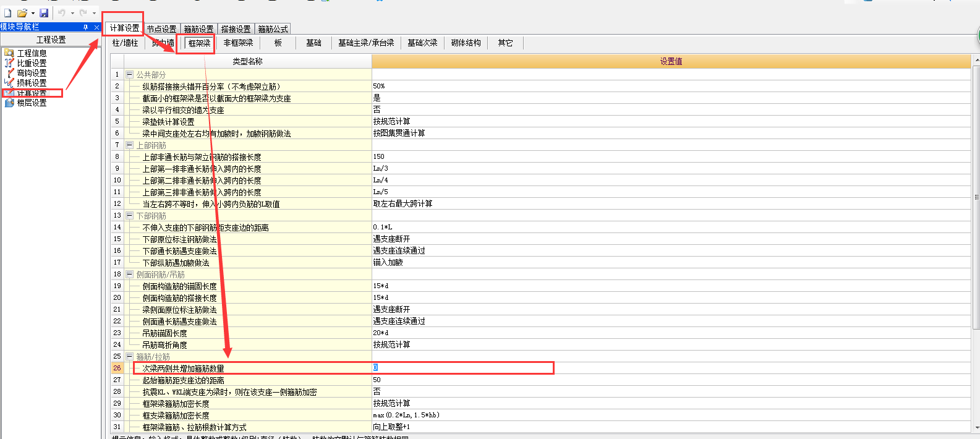
Task: Select the 柱/墙柱 component button
Action: coord(126,43)
